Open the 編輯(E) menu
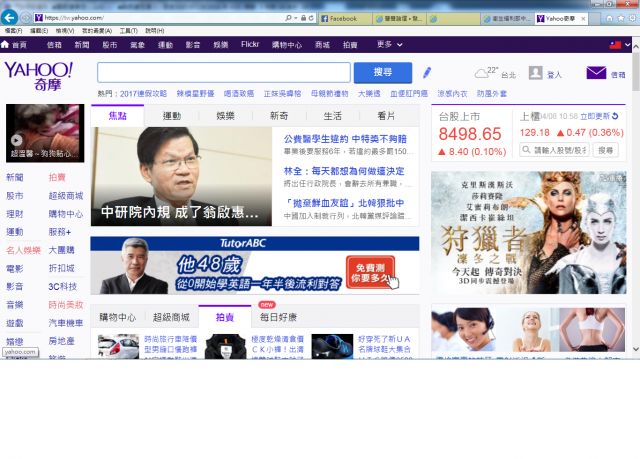Screen dimensions: 640x459 coord(39,31)
